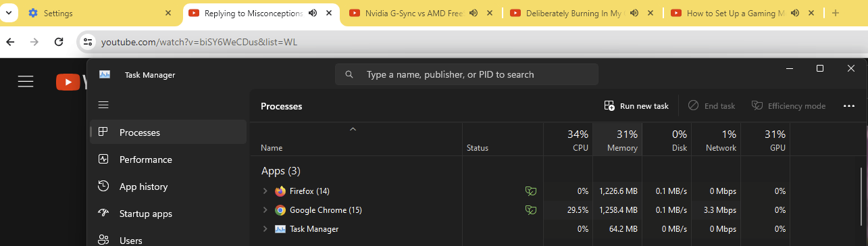
Task: Expand the Task Manager process row
Action: pyautogui.click(x=265, y=229)
